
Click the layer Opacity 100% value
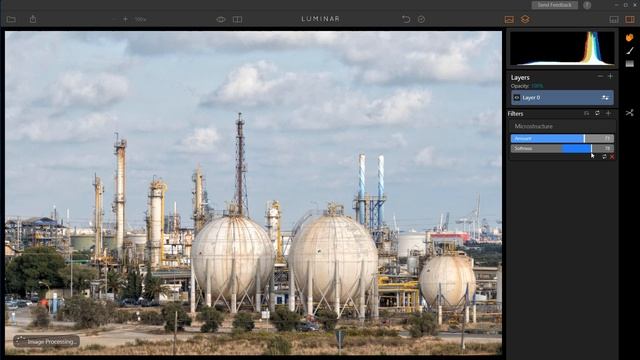tap(537, 86)
